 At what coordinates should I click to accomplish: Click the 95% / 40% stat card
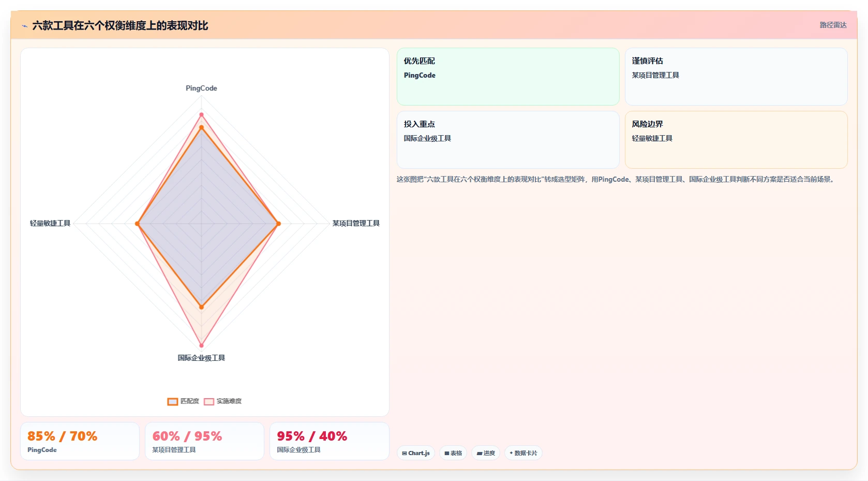pyautogui.click(x=329, y=441)
